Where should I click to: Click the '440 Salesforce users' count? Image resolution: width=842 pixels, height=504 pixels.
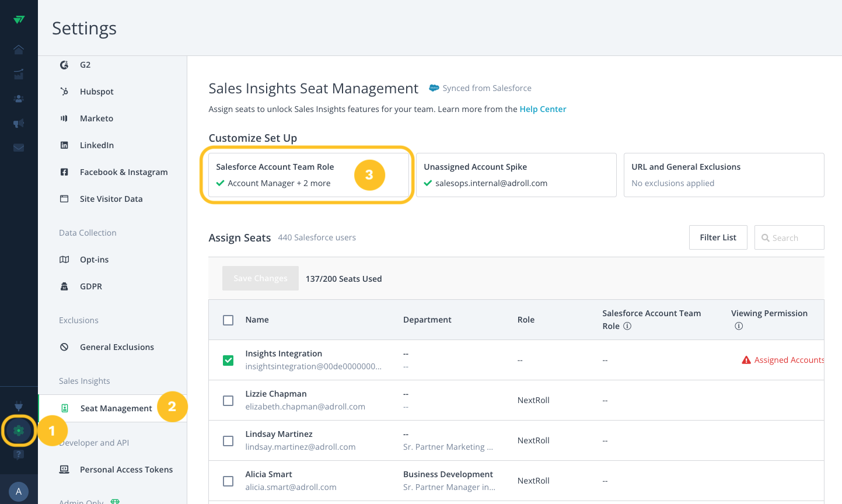pyautogui.click(x=317, y=237)
